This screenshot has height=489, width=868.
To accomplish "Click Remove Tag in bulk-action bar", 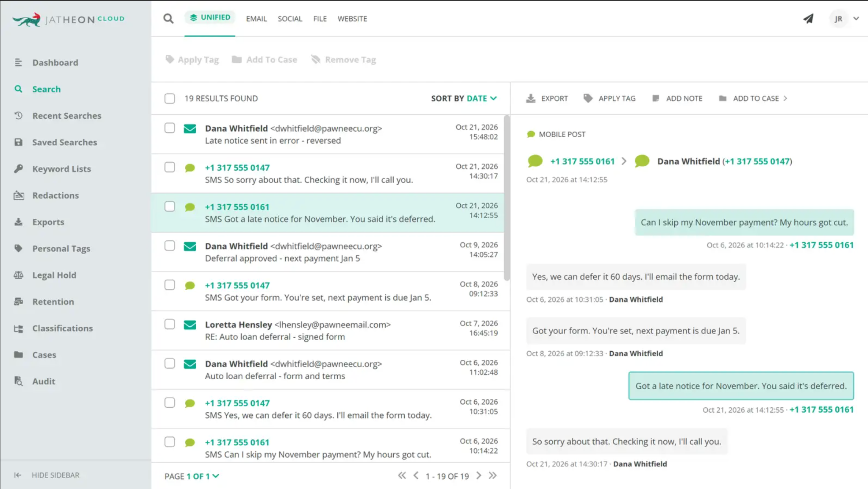I will coord(344,60).
